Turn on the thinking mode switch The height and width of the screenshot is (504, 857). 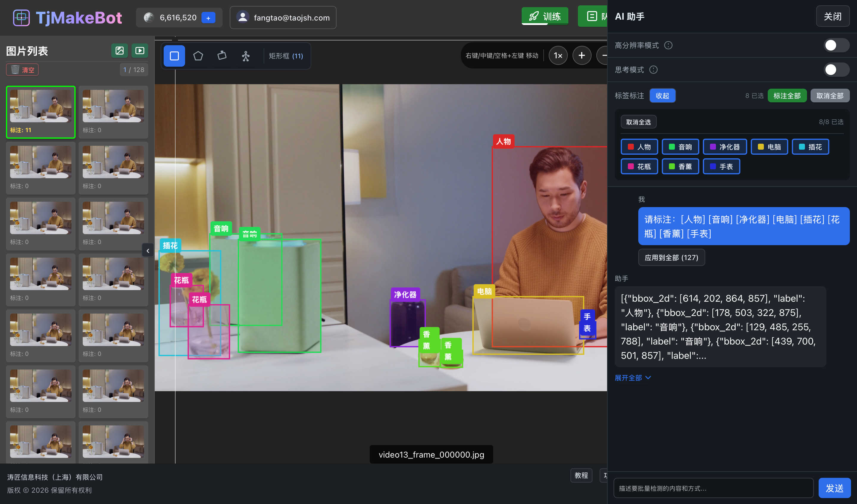pyautogui.click(x=836, y=70)
